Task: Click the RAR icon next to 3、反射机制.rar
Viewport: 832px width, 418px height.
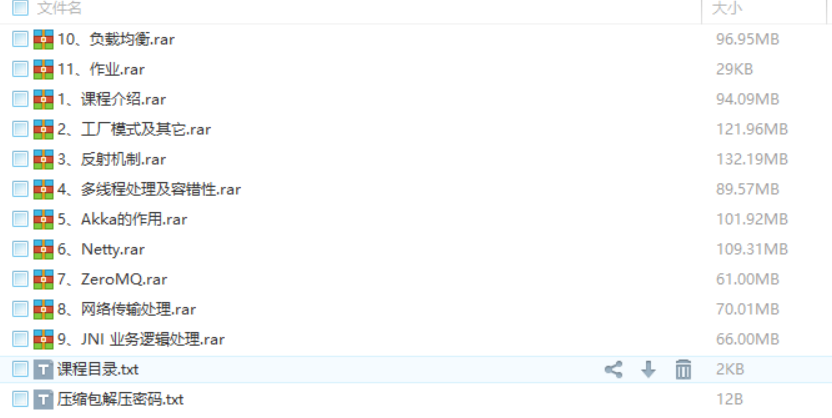Action: 44,159
